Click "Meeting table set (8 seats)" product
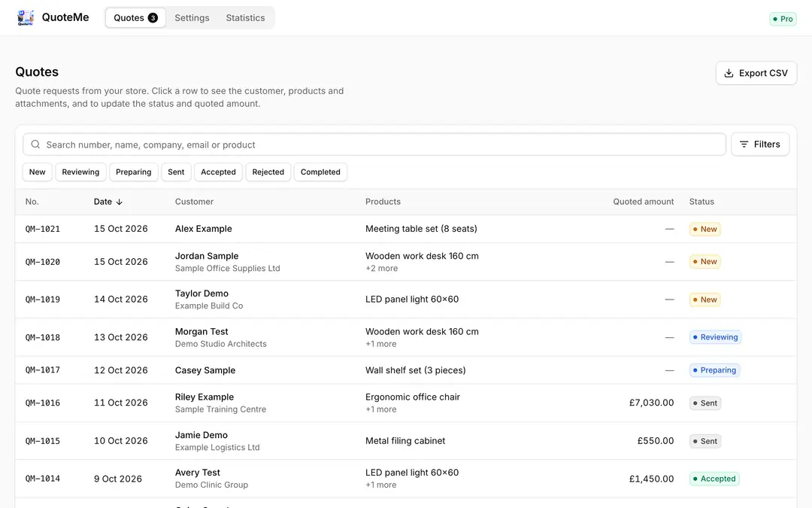The image size is (812, 508). pos(421,229)
